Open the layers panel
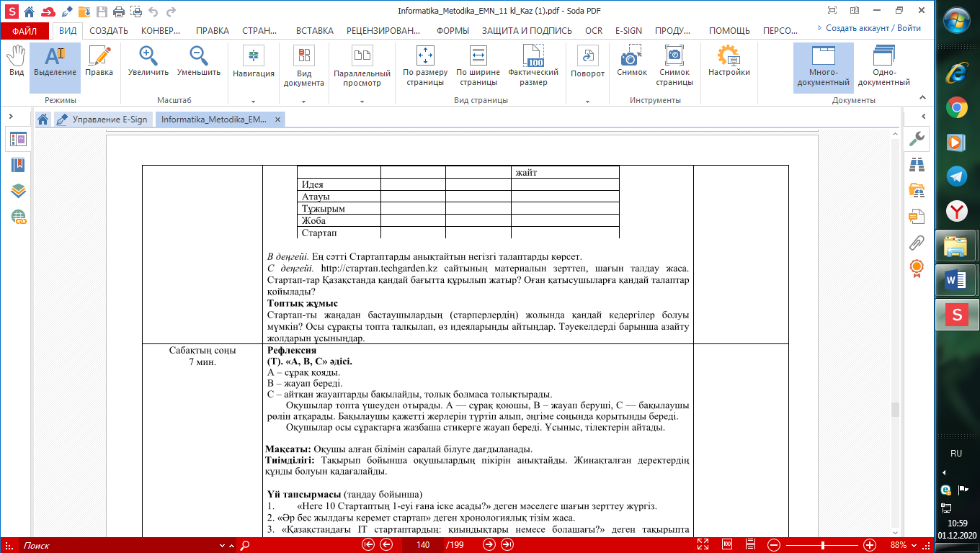This screenshot has width=980, height=553. [x=18, y=191]
